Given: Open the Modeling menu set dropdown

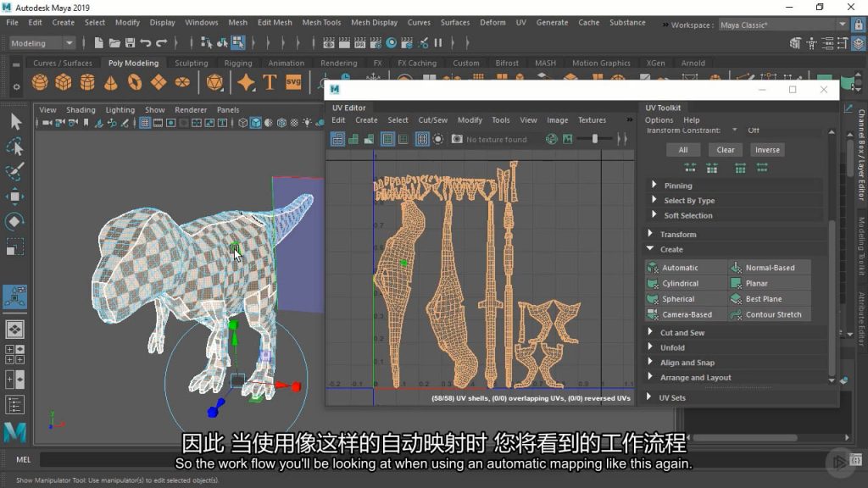Looking at the screenshot, I should tap(42, 43).
